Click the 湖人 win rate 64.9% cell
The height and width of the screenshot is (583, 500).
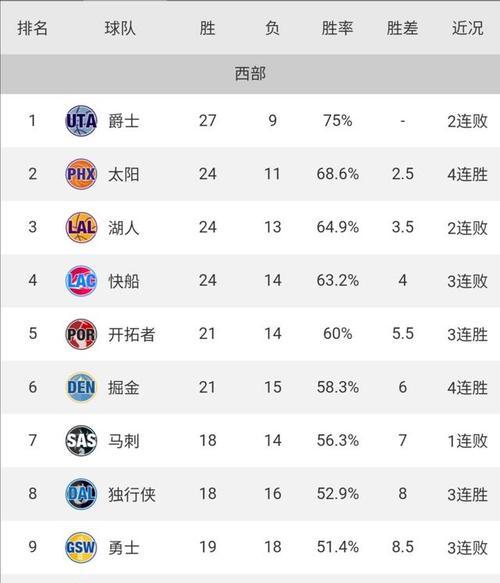pos(338,227)
